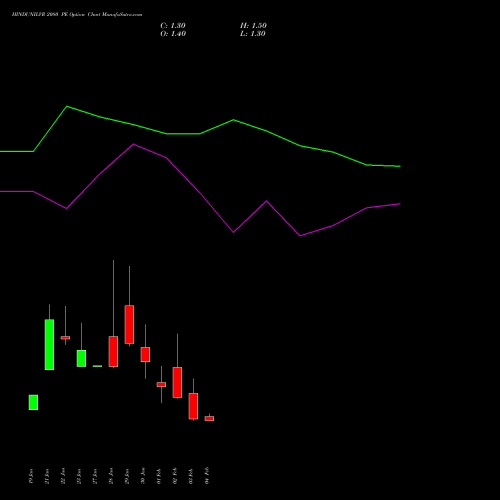Select the red candlestick body for 30 Jan
Screen dimensions: 500x500
click(x=145, y=354)
